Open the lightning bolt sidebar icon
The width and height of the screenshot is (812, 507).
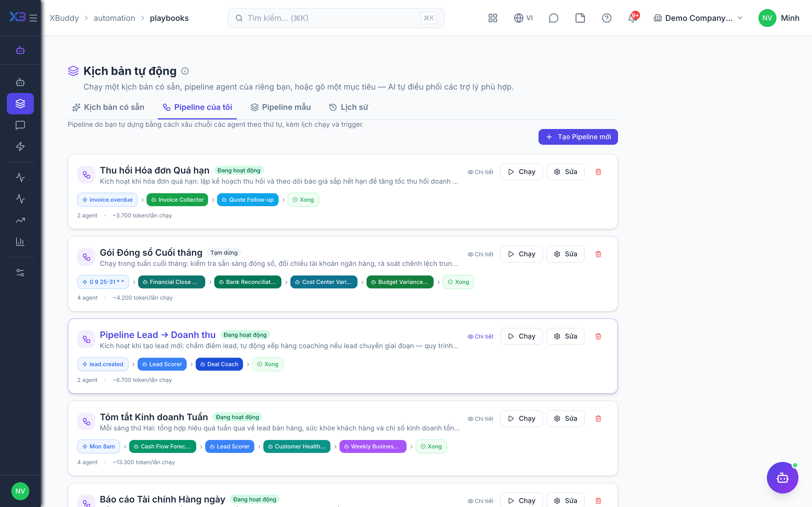[20, 146]
